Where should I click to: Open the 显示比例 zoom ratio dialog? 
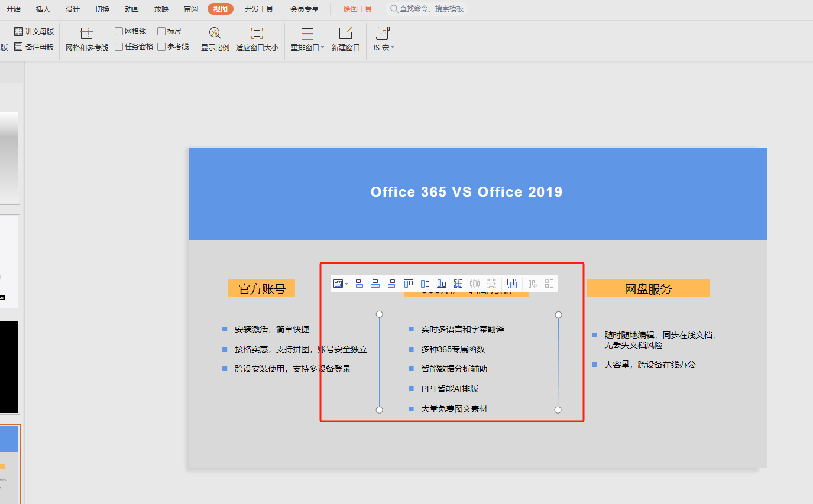click(x=215, y=40)
